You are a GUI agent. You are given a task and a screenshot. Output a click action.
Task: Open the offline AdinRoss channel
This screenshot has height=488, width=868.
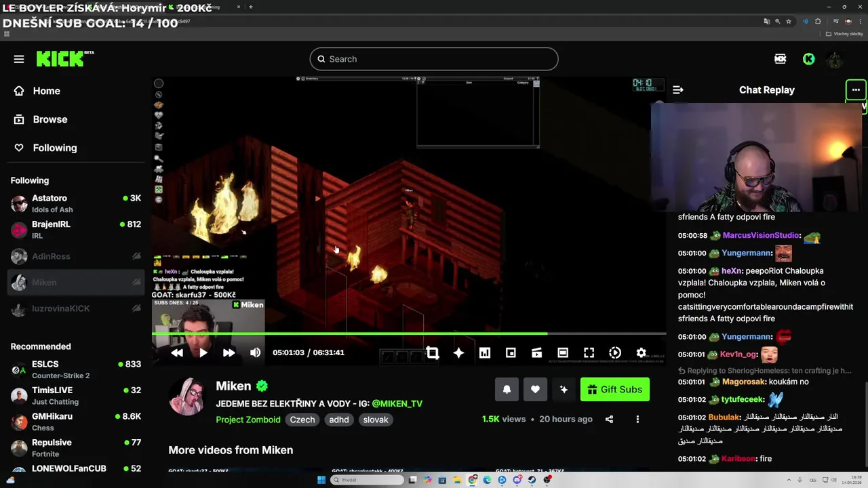click(x=76, y=256)
